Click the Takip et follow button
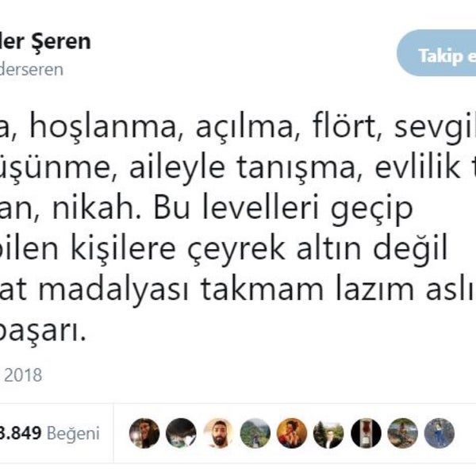This screenshot has height=476, width=476. 436,53
